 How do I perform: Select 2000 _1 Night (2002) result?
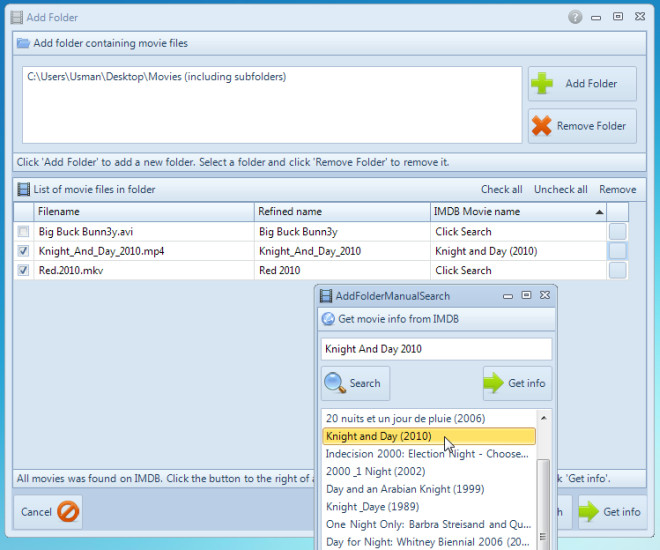coord(429,471)
